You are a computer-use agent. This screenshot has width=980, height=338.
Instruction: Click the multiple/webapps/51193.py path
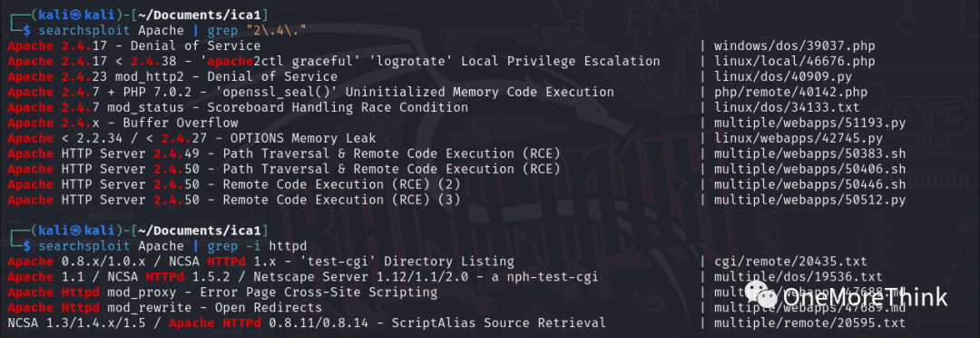810,123
